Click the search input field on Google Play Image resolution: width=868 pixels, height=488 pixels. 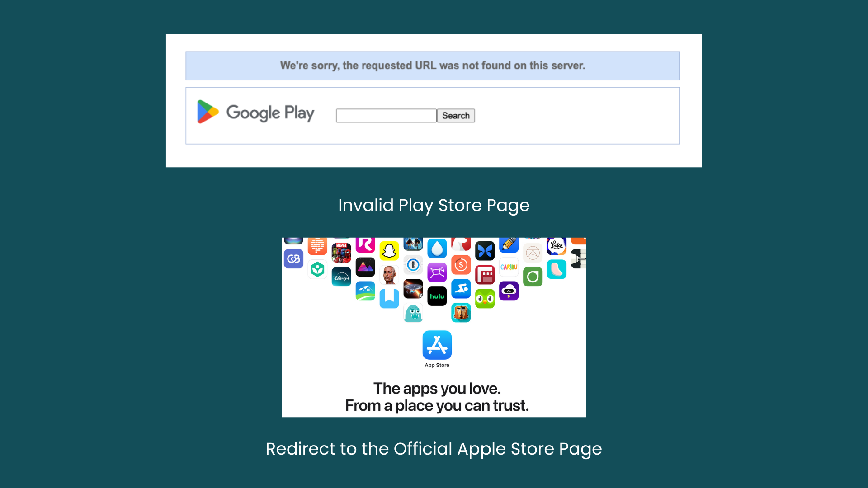pyautogui.click(x=386, y=115)
